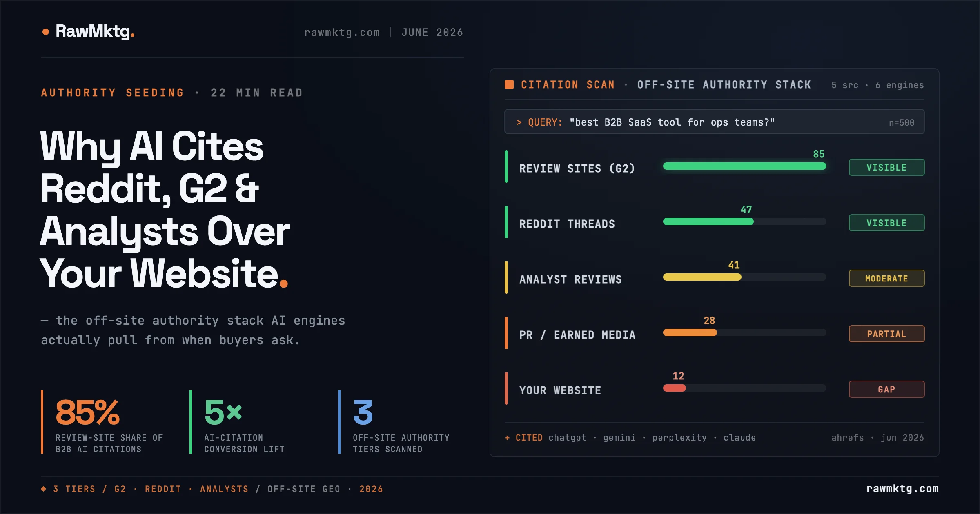Click 'claude' in the cited engines list
This screenshot has width=980, height=514.
point(739,437)
